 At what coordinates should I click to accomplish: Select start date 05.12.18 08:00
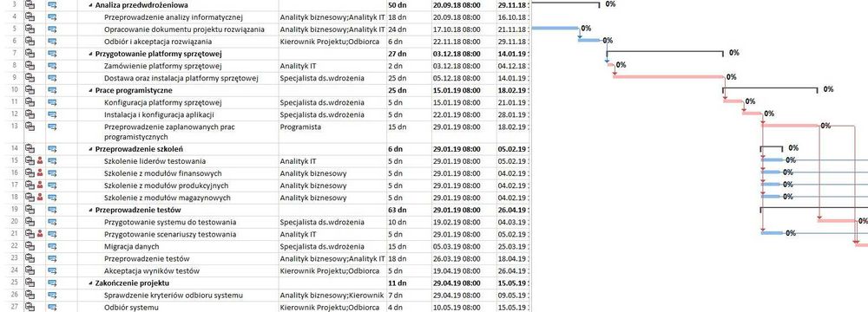464,78
